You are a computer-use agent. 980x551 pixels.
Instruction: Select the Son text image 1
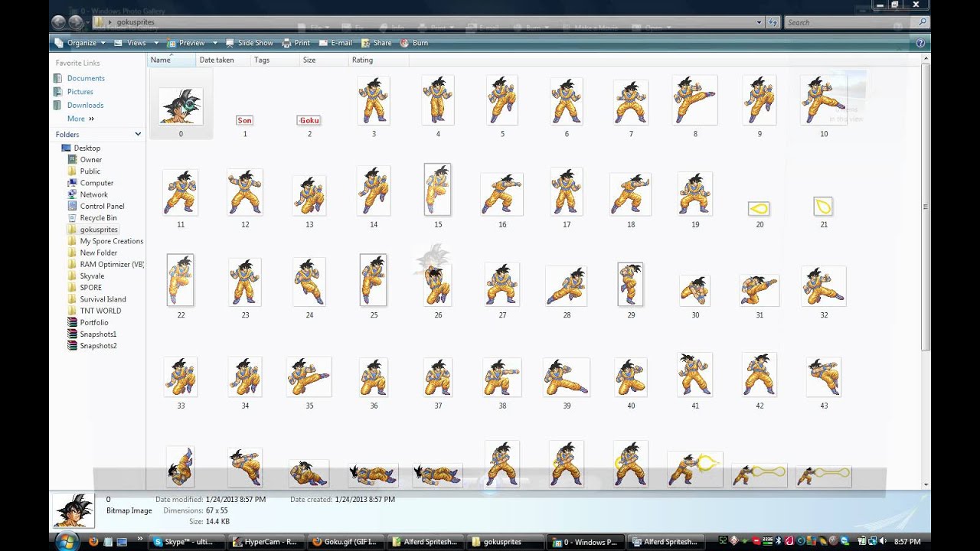245,120
